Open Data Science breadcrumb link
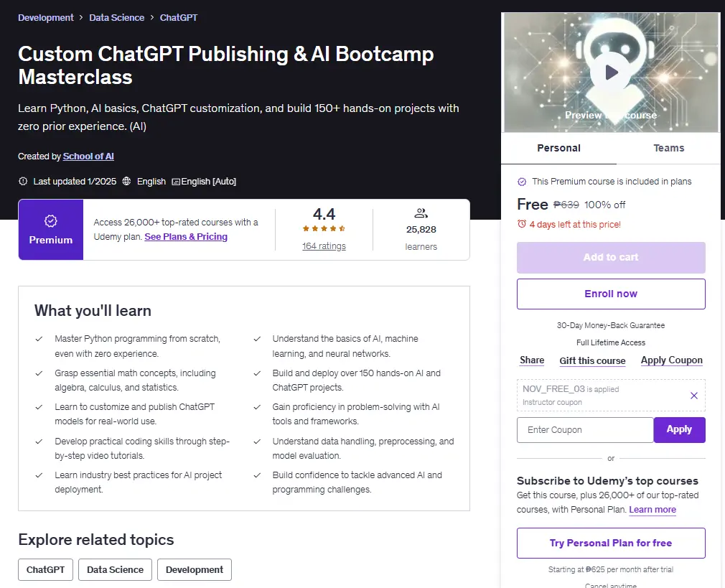This screenshot has width=725, height=588. tap(116, 17)
